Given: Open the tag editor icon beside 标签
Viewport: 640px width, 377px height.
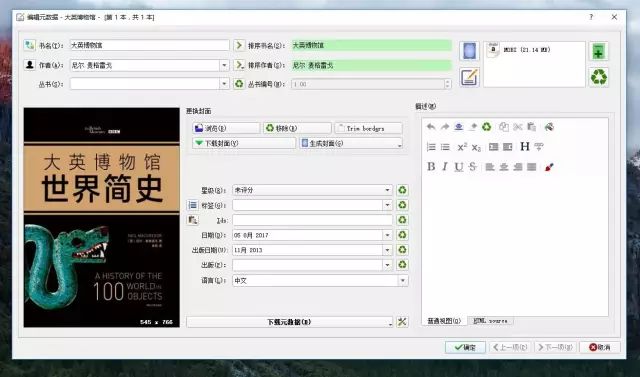Looking at the screenshot, I should [x=192, y=205].
